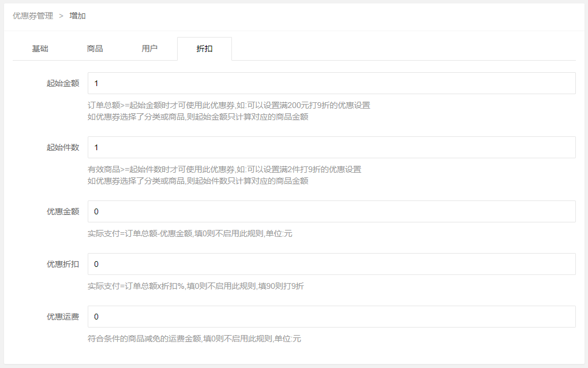The height and width of the screenshot is (368, 588).
Task: Select the 优惠折扣 input field
Action: [331, 264]
